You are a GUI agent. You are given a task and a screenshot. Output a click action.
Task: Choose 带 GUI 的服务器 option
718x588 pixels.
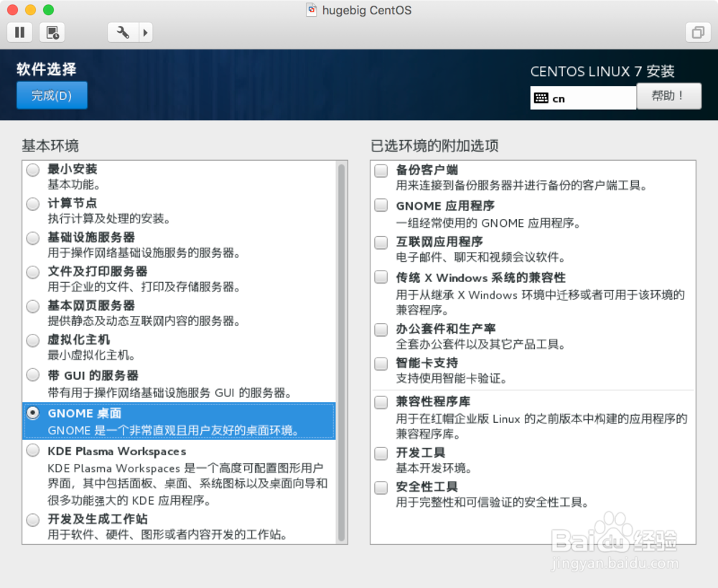33,375
